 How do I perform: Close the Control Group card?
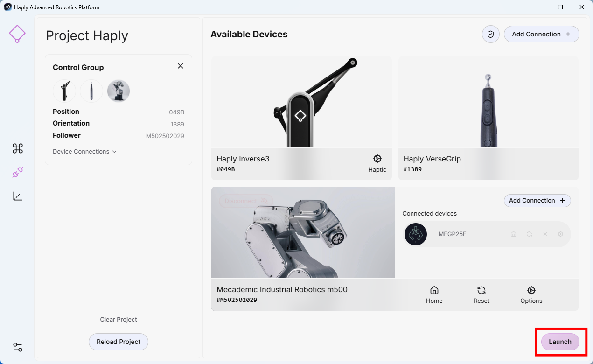181,66
